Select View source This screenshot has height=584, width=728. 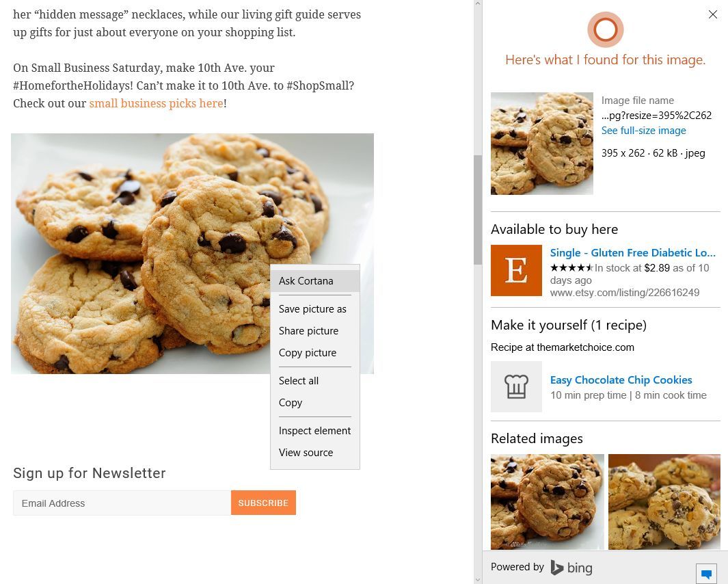306,452
